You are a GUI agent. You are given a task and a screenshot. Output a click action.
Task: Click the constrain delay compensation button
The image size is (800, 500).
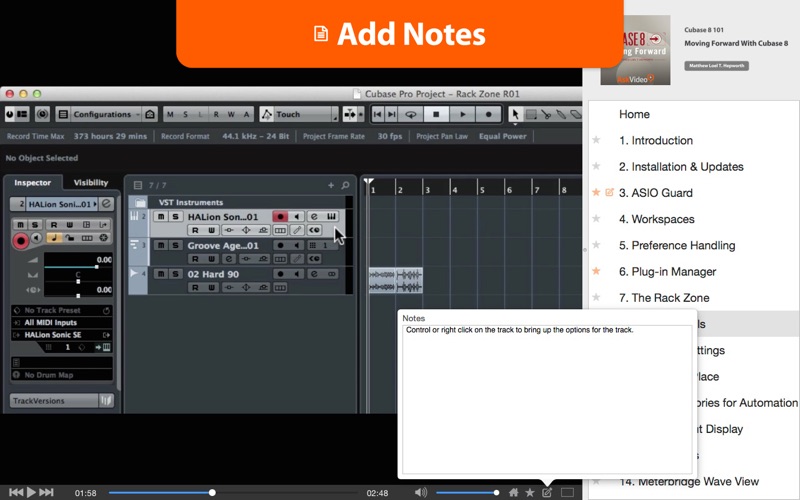click(42, 114)
